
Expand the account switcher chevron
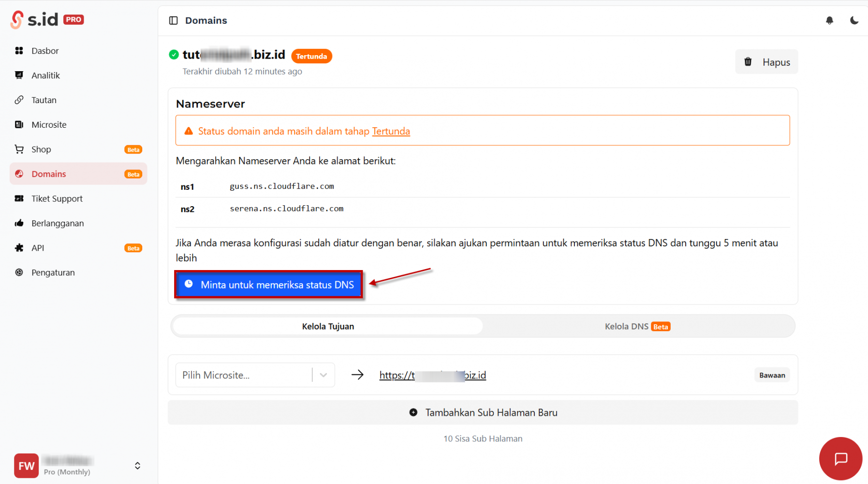click(x=137, y=466)
